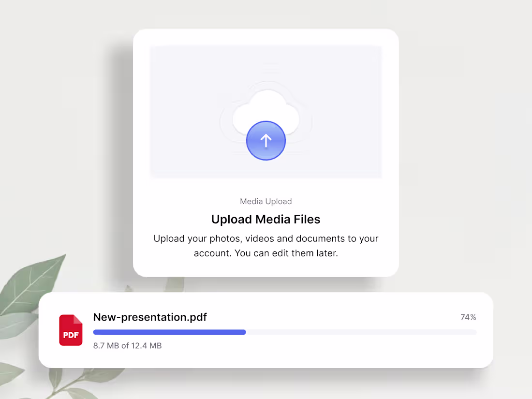The image size is (532, 399).
Task: Click the New-presentation.pdf file name
Action: (149, 317)
